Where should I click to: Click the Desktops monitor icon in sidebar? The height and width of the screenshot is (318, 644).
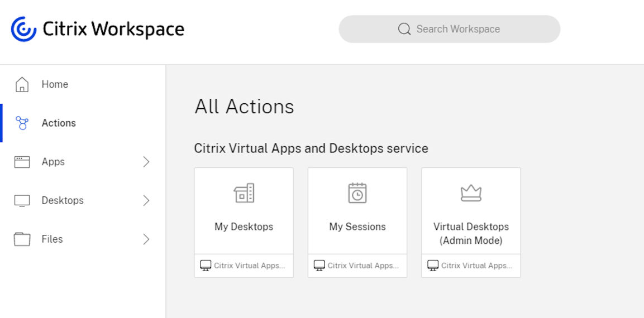(x=22, y=201)
